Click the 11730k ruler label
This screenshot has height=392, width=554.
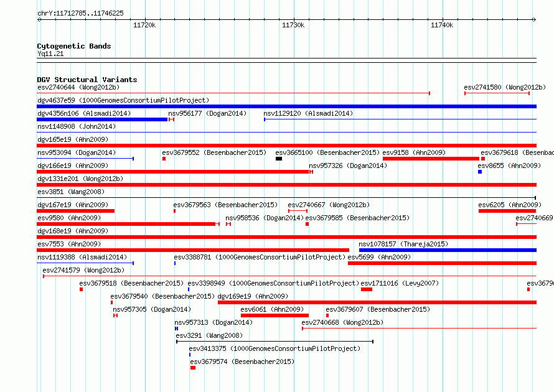(293, 25)
